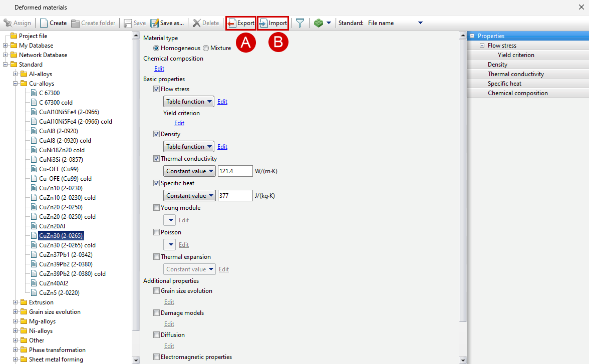This screenshot has width=589, height=364.
Task: Enable the Young module checkbox
Action: (x=157, y=208)
